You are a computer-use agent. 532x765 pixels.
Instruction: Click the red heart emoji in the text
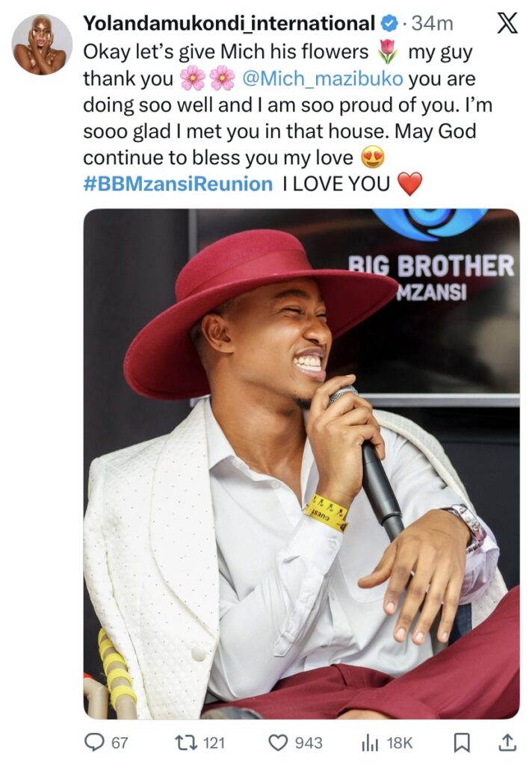[409, 184]
